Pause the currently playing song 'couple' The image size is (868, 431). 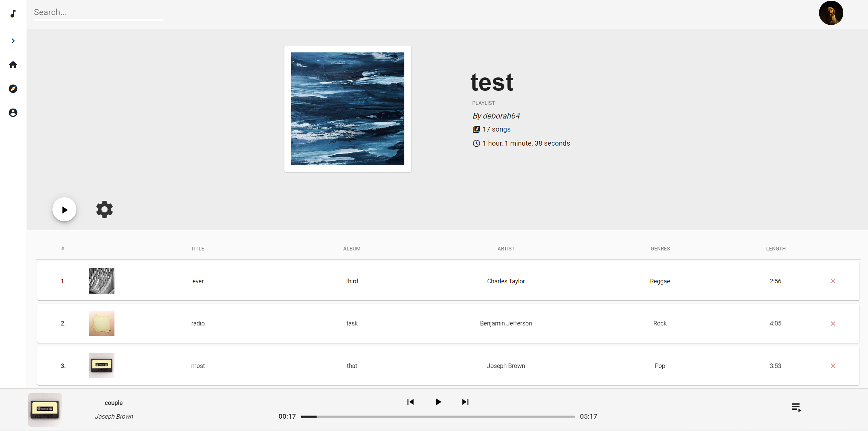coord(438,402)
